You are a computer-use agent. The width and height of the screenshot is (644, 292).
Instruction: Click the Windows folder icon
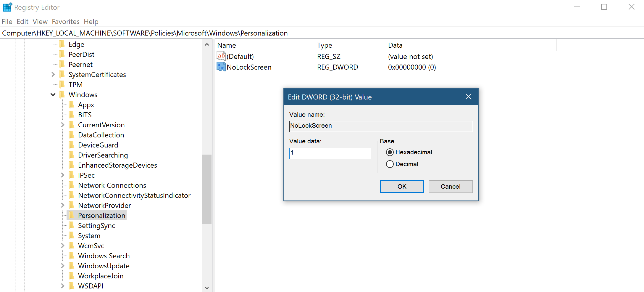[62, 95]
